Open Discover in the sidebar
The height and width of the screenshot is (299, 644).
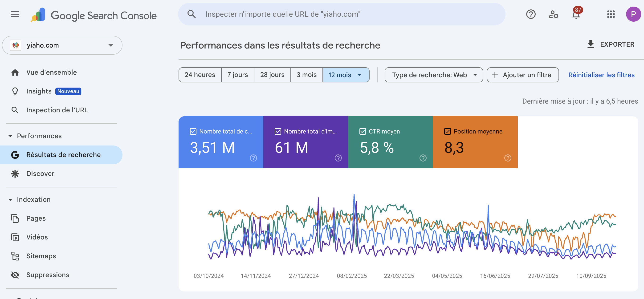(x=40, y=173)
